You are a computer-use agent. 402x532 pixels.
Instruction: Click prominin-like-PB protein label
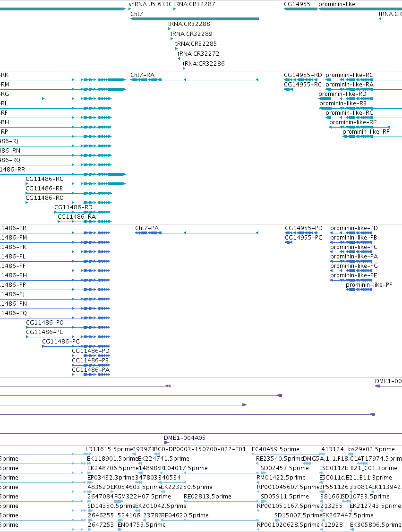coord(353,238)
